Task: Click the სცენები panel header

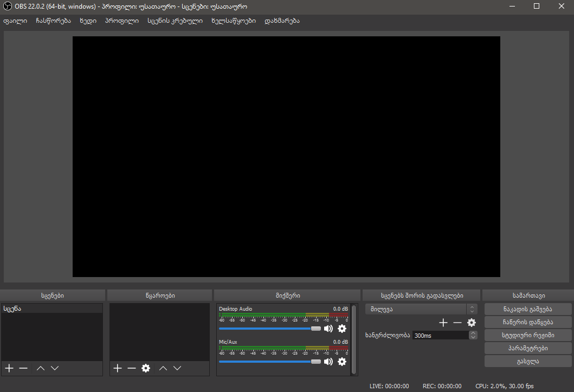Action: coord(53,295)
